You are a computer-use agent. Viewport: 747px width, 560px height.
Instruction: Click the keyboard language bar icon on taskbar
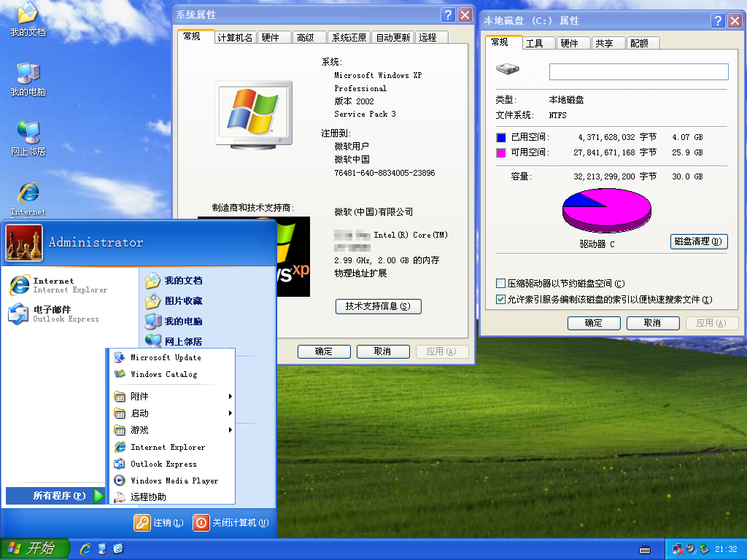(x=645, y=550)
